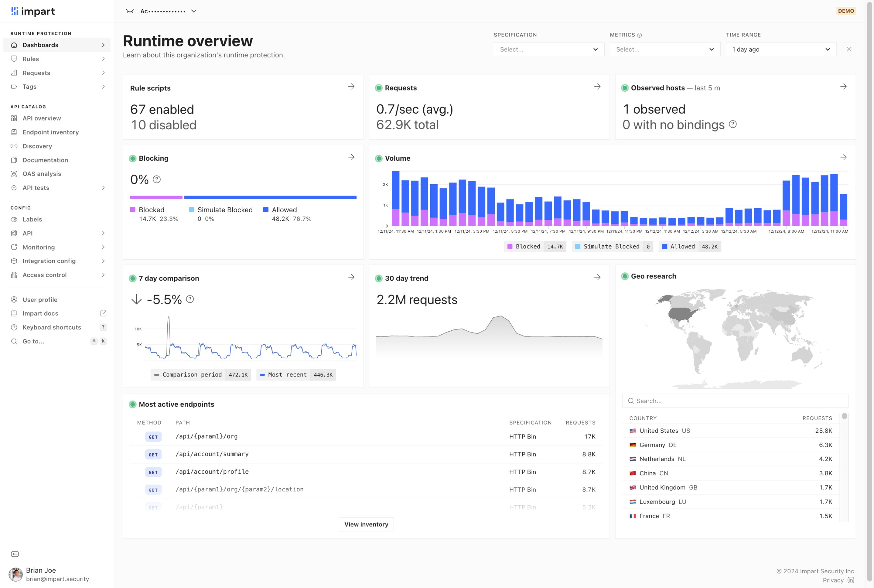
Task: Click the Metrics info icon
Action: [639, 35]
